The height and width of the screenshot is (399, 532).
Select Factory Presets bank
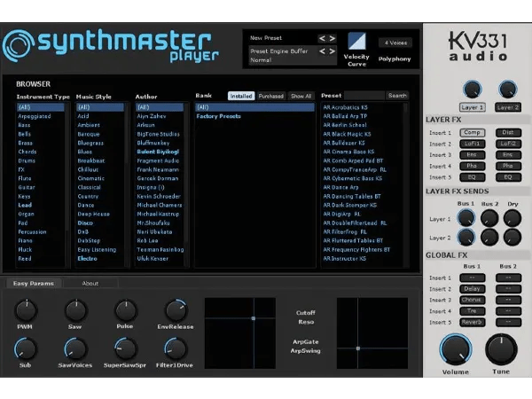click(254, 116)
